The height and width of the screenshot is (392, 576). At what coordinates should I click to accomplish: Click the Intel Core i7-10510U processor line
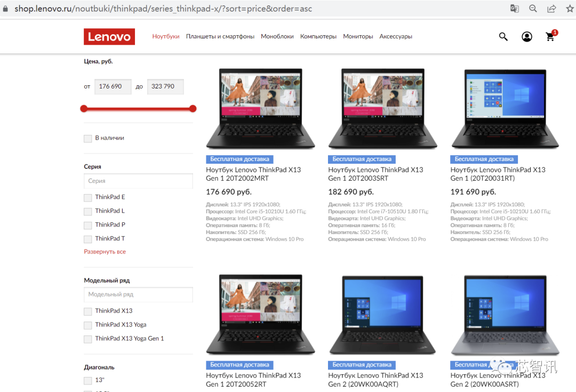[378, 211]
